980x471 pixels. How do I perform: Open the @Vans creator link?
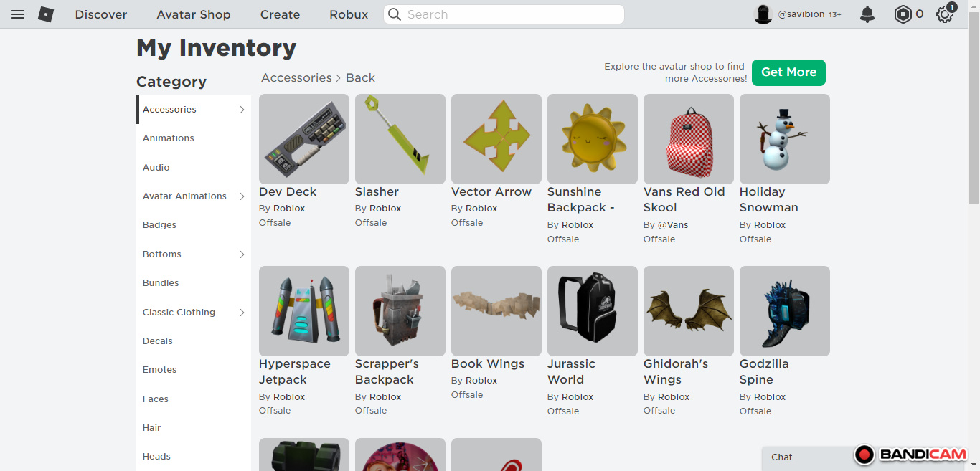[673, 224]
